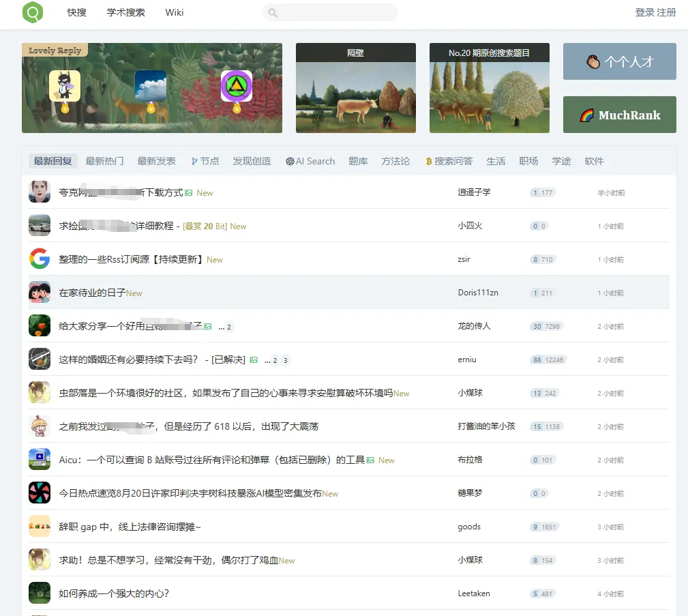Viewport: 688px width, 616px height.
Task: Switch to 题库 tab
Action: (x=358, y=161)
